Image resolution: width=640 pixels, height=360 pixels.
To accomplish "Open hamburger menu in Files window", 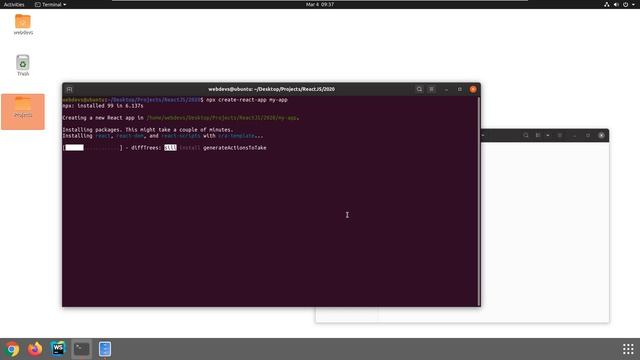I will tap(560, 135).
